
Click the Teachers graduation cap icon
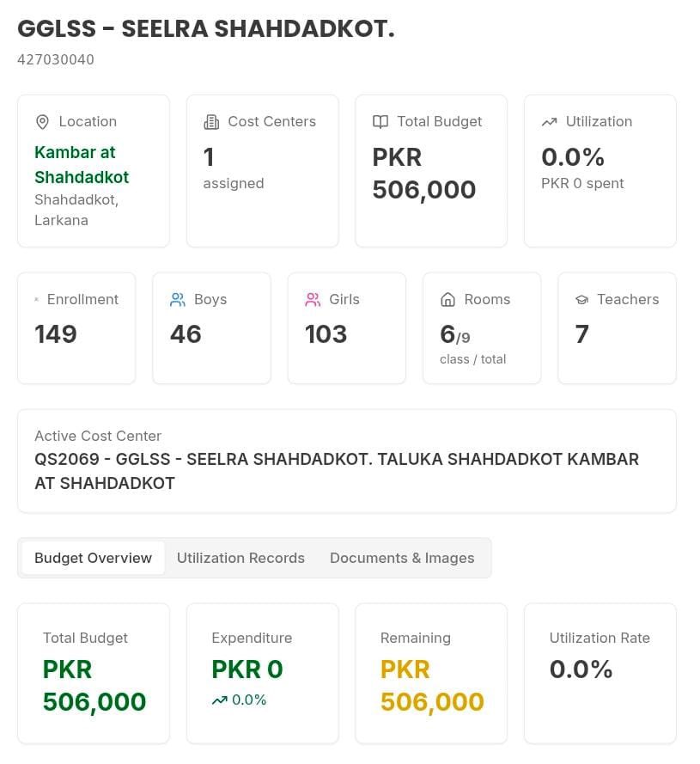click(581, 300)
